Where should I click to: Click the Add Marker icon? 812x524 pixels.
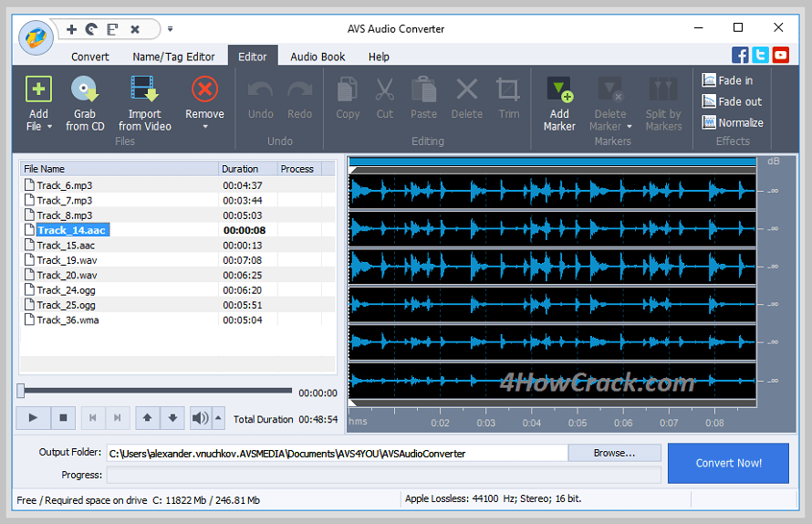[x=559, y=89]
